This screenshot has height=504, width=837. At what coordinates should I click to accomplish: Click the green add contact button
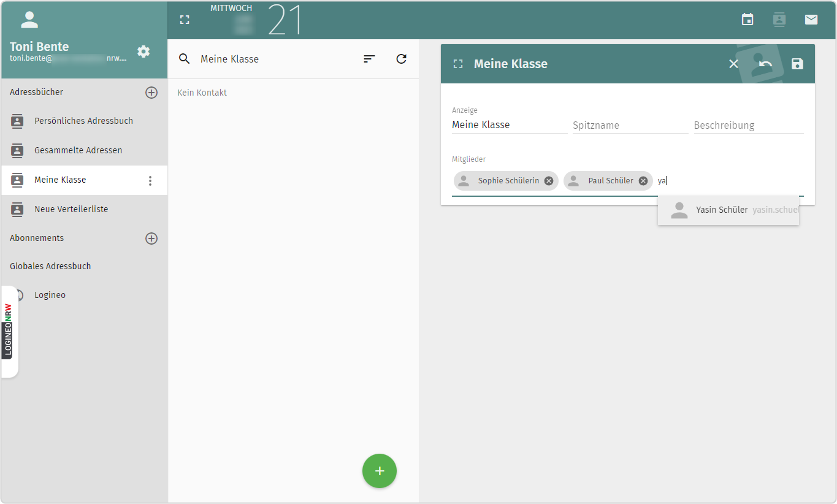380,471
